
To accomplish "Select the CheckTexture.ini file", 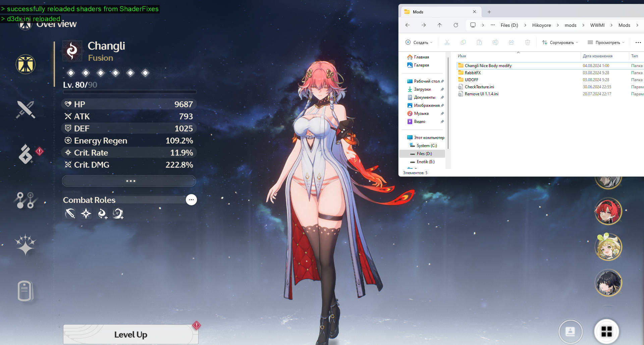I will coord(476,87).
